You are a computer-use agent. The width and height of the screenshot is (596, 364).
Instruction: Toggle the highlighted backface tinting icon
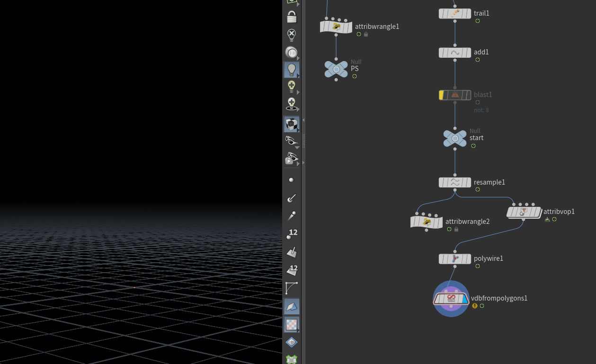[x=292, y=306]
